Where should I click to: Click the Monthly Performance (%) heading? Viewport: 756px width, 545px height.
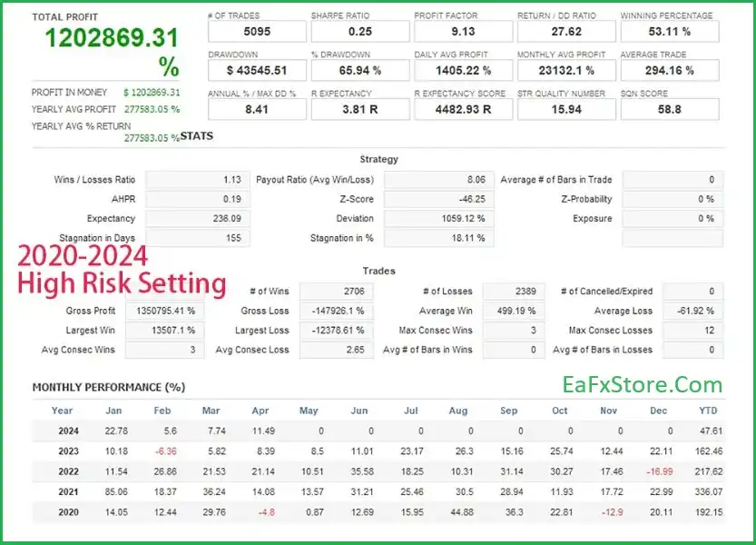coord(109,387)
